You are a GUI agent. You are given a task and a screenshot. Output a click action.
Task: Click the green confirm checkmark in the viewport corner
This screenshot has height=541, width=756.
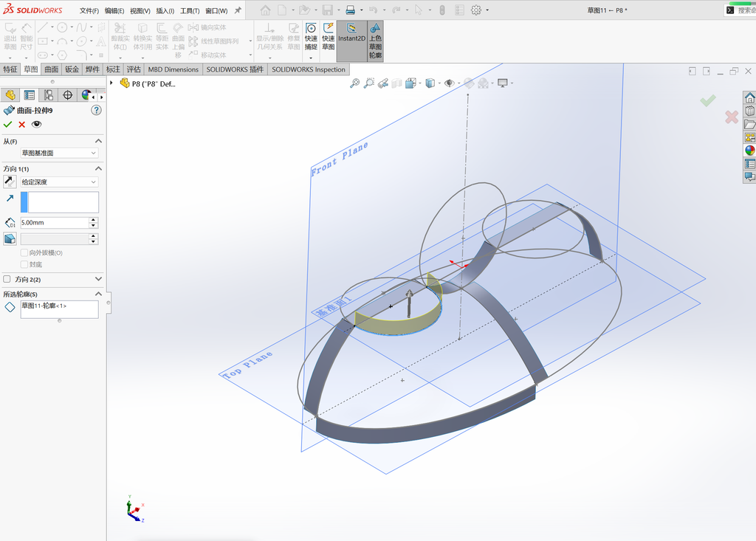coord(708,100)
